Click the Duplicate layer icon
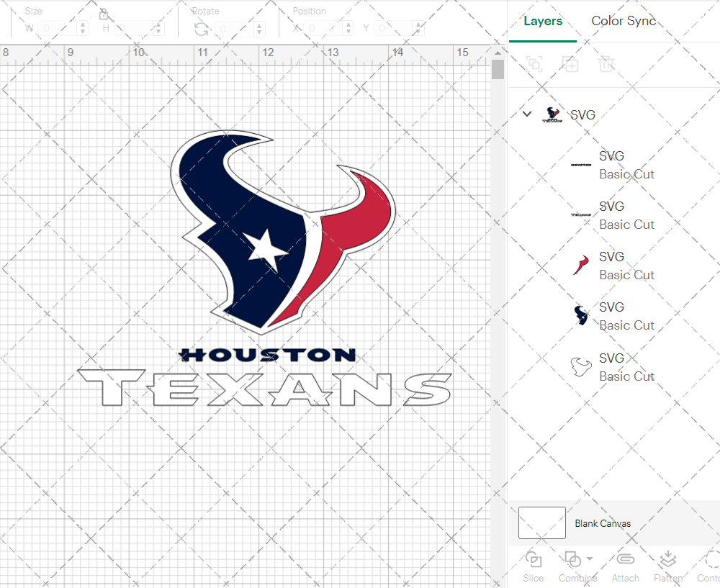Image resolution: width=720 pixels, height=588 pixels. [571, 64]
